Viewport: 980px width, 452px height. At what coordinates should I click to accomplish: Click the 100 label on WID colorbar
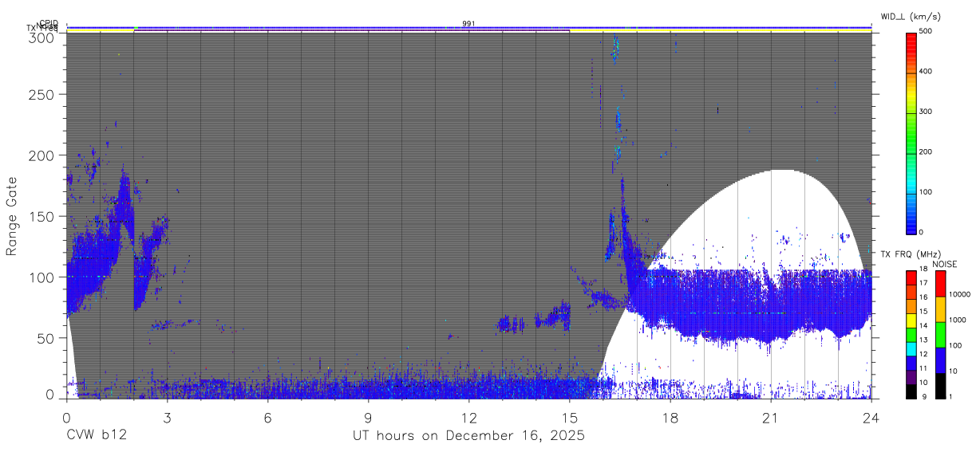pos(926,191)
